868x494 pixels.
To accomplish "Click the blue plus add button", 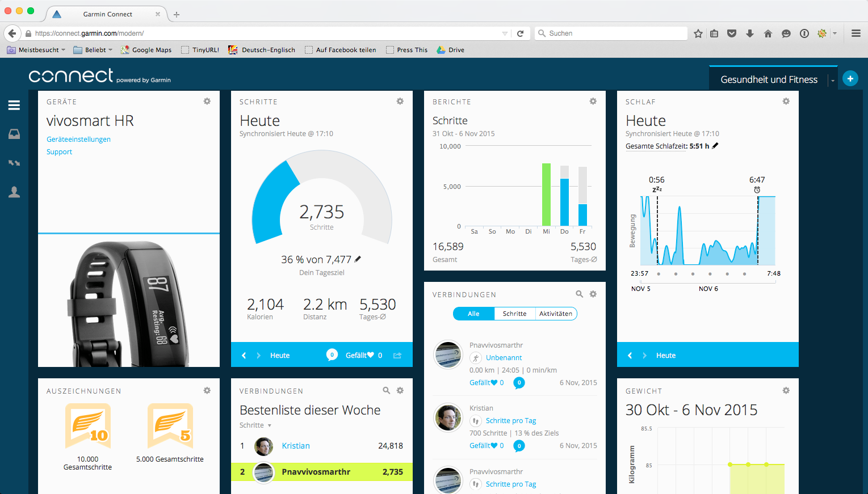I will tap(850, 79).
